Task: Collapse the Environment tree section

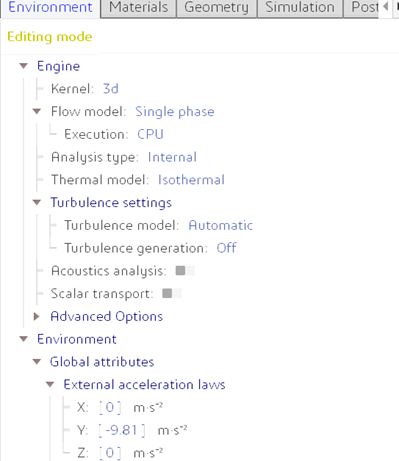Action: click(x=24, y=339)
